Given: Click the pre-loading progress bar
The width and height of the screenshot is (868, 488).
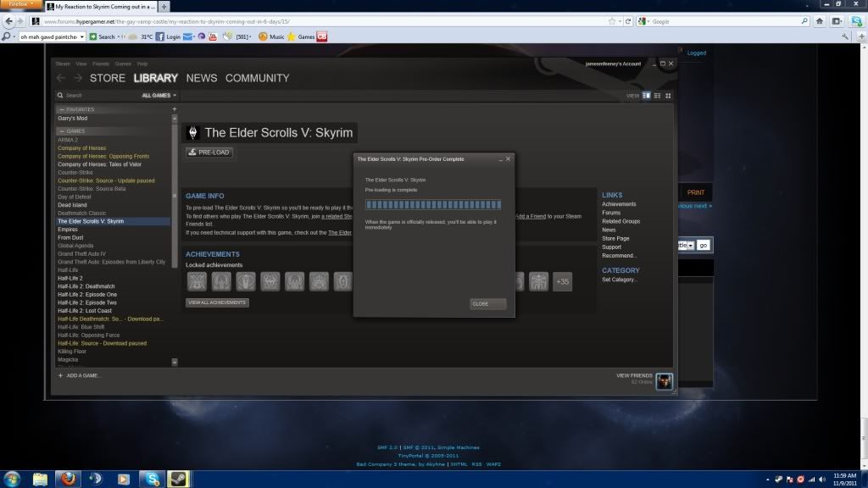Looking at the screenshot, I should tap(433, 205).
